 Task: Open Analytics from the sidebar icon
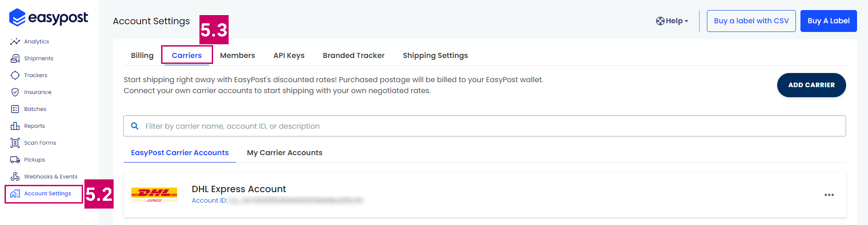pos(15,42)
